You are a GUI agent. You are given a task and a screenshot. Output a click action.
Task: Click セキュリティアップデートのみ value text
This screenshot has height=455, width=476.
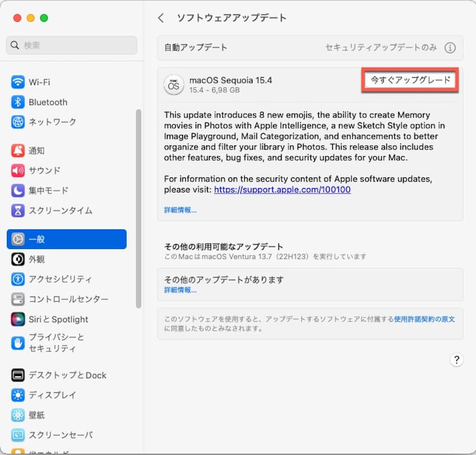(x=381, y=48)
